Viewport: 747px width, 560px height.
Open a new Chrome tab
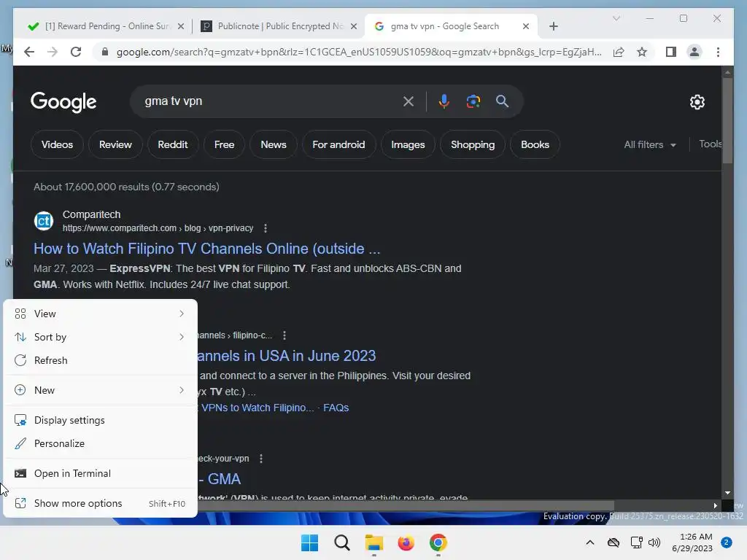coord(553,26)
